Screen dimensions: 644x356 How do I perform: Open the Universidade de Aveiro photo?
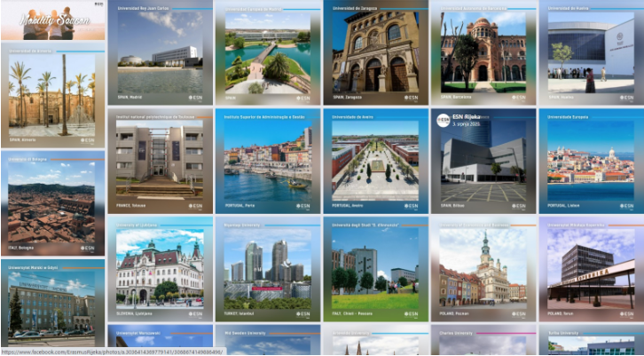pyautogui.click(x=376, y=161)
